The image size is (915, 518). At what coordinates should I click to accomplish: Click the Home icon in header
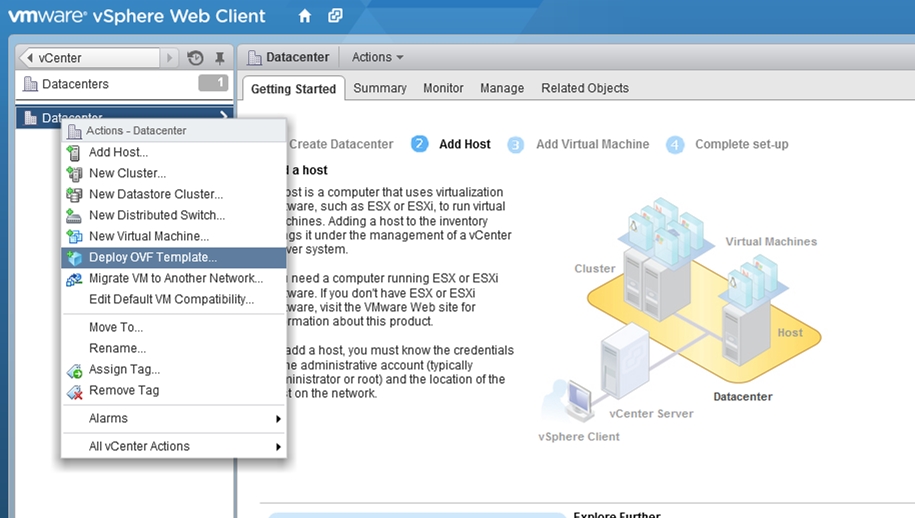[x=305, y=16]
